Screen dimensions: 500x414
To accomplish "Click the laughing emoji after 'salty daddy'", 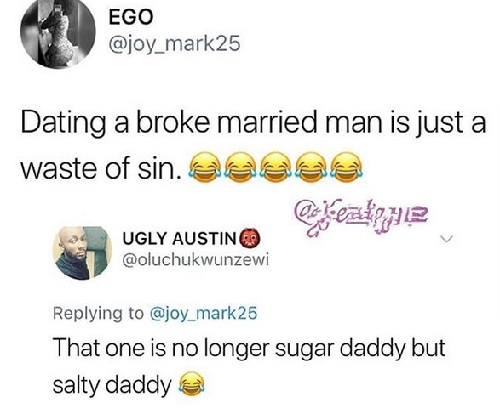I will pos(192,383).
